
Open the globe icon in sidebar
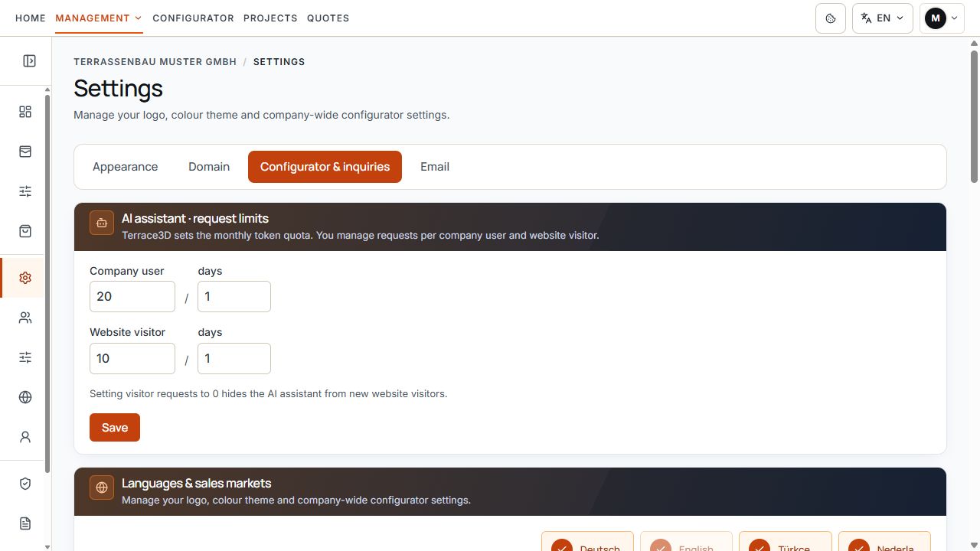click(x=25, y=397)
